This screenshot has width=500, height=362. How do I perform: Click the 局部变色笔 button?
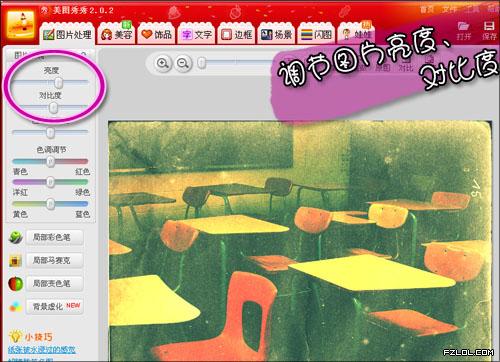pyautogui.click(x=55, y=283)
